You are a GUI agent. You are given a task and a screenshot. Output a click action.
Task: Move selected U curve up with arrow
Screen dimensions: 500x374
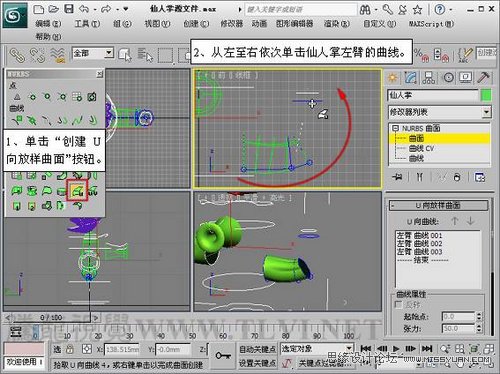pyautogui.click(x=455, y=221)
